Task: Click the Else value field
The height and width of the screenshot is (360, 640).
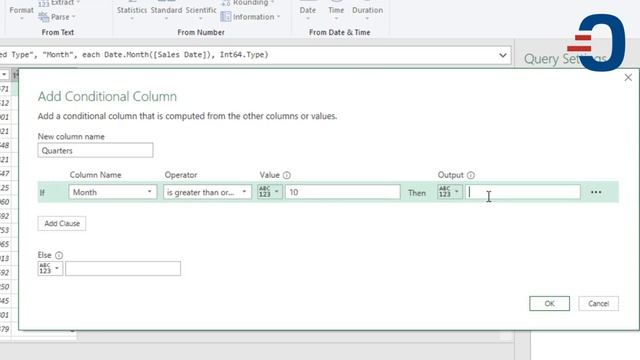Action: (x=123, y=269)
